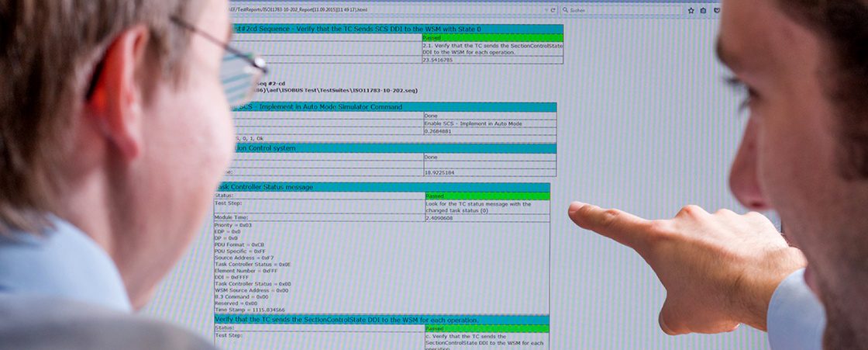Reload the page with the refresh icon
The height and width of the screenshot is (350, 868).
tap(553, 10)
